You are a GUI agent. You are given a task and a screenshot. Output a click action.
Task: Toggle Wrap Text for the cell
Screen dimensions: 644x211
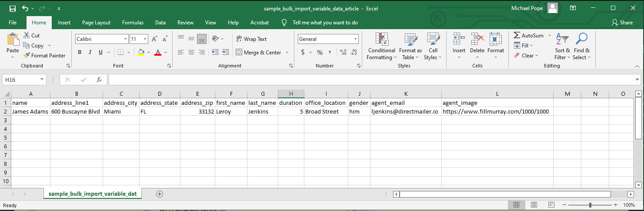(251, 39)
